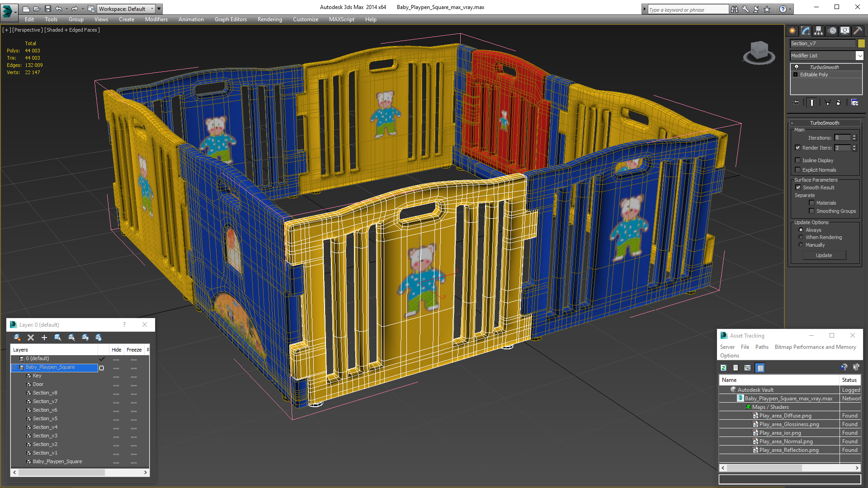Viewport: 868px width, 488px height.
Task: Open the Hierarchy command panel tab
Action: [x=818, y=31]
